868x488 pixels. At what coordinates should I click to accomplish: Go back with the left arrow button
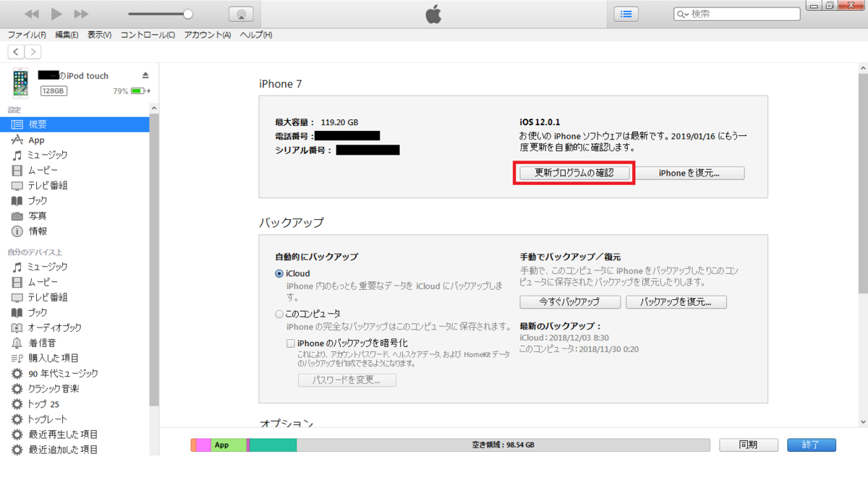(16, 51)
